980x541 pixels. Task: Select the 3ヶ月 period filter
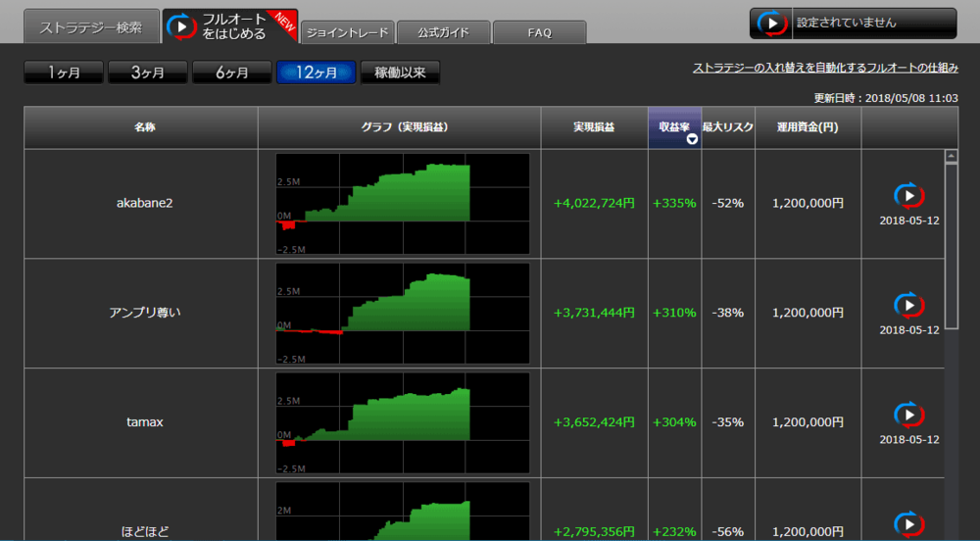[147, 73]
